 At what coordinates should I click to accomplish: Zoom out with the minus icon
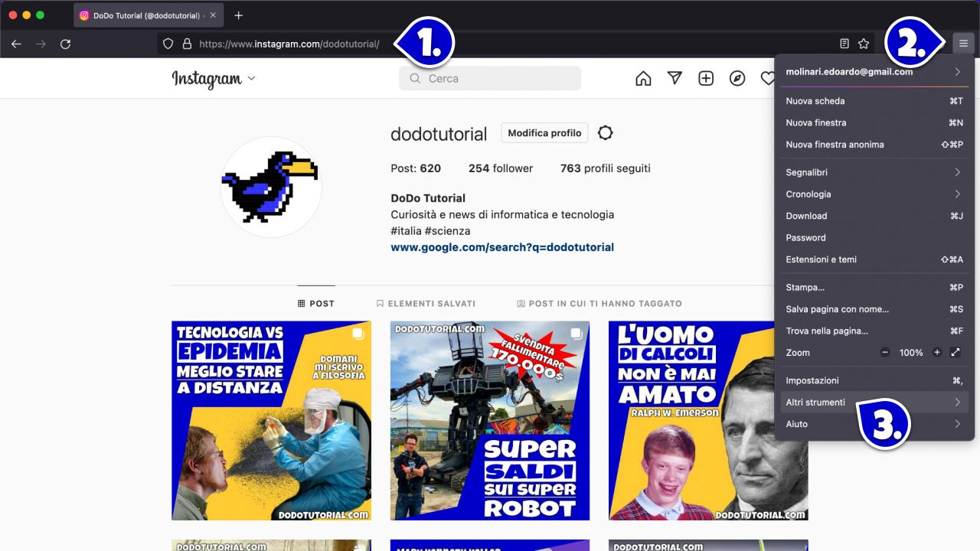pyautogui.click(x=885, y=353)
